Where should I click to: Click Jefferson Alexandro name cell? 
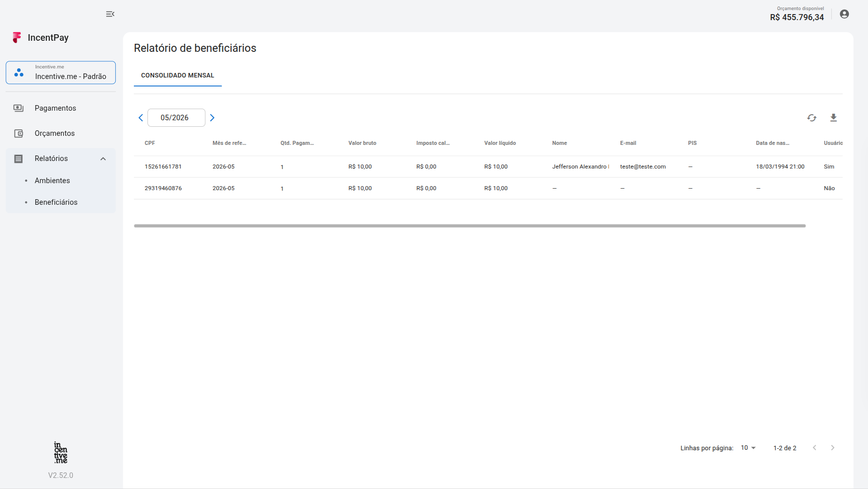[x=580, y=167]
